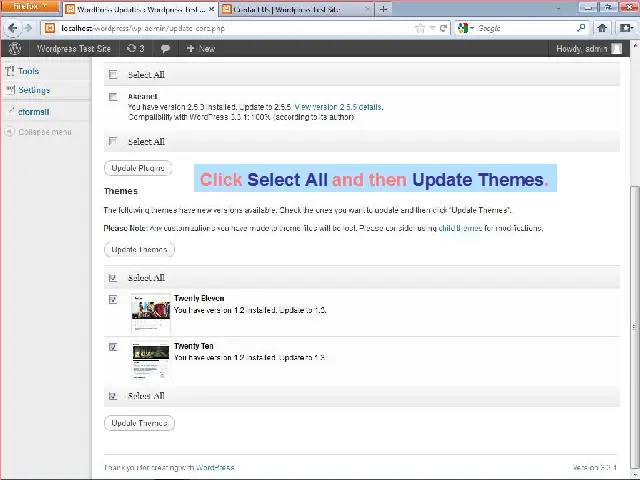Open the Tools sidebar menu
This screenshot has width=640, height=480.
pyautogui.click(x=29, y=71)
